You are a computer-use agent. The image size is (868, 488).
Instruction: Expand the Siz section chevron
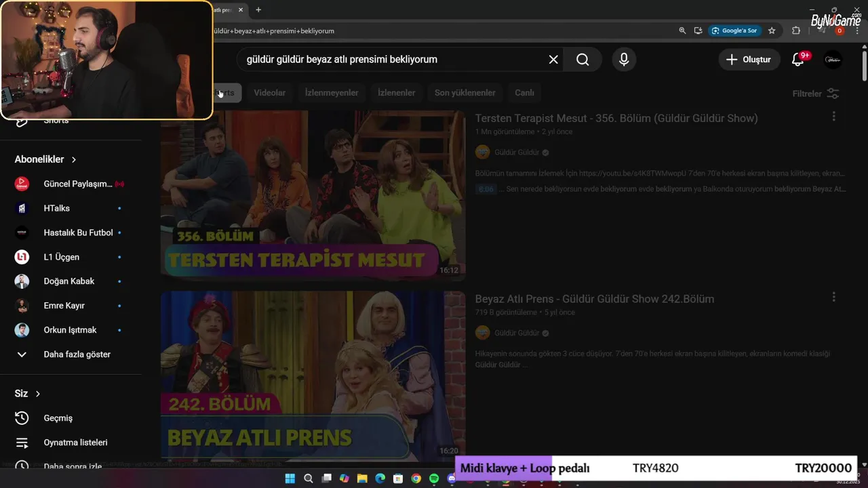pos(38,394)
